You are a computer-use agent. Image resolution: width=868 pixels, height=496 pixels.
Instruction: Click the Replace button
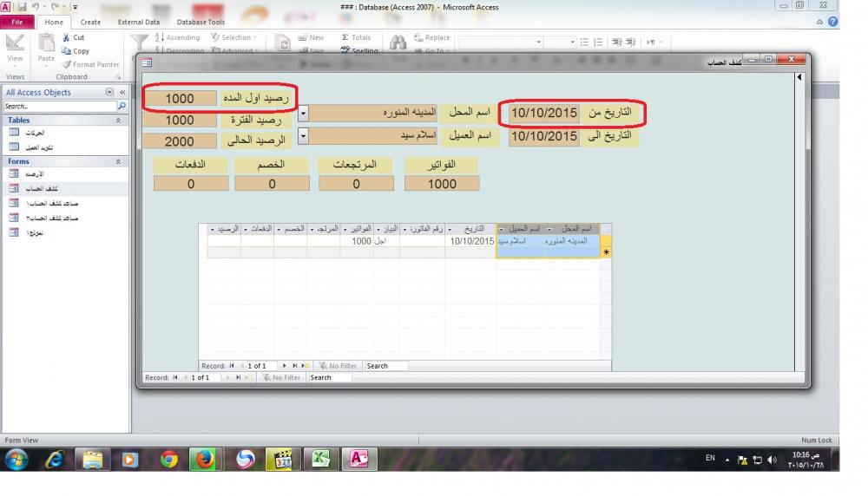click(x=431, y=37)
